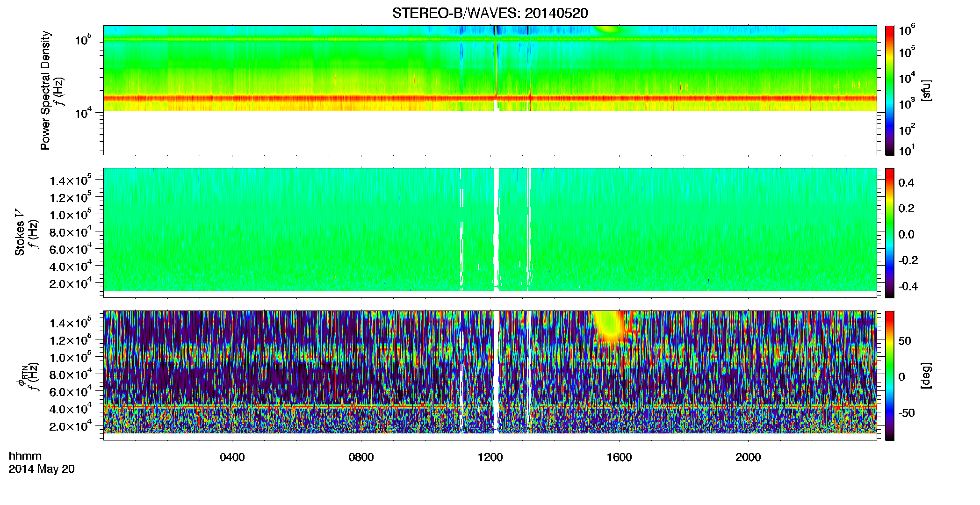Click the -0.4 value on Stokes colorbar
The height and width of the screenshot is (505, 980).
pyautogui.click(x=908, y=286)
